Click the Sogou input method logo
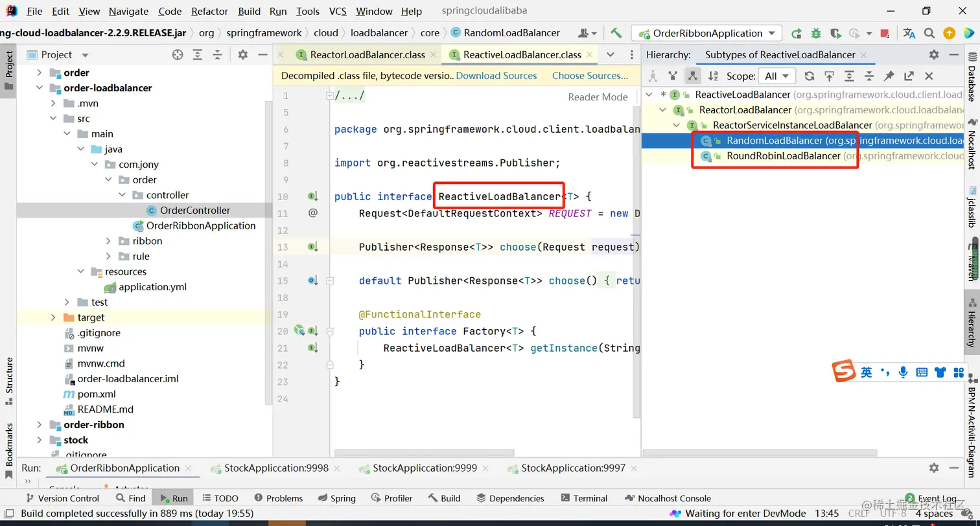 pyautogui.click(x=843, y=372)
